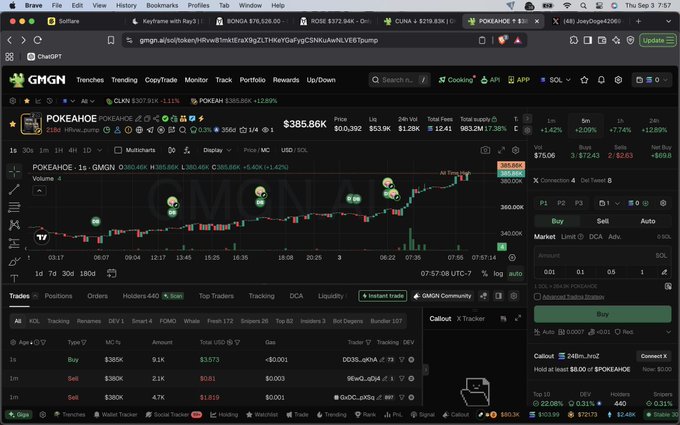Open the Display dropdown

click(217, 150)
